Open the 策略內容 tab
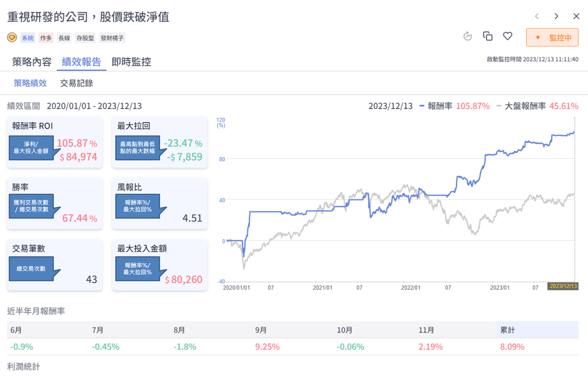 pyautogui.click(x=32, y=62)
